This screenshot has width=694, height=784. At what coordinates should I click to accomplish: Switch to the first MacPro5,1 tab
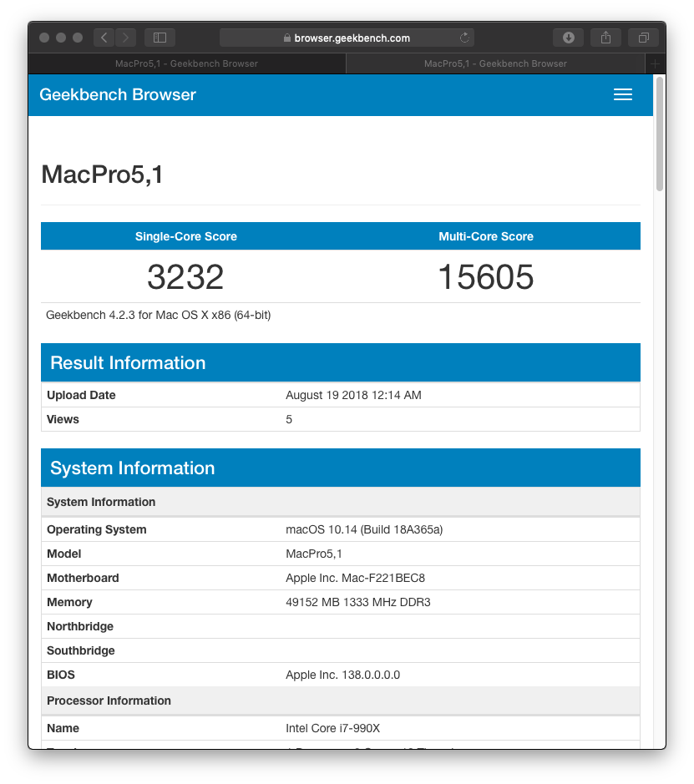click(187, 63)
